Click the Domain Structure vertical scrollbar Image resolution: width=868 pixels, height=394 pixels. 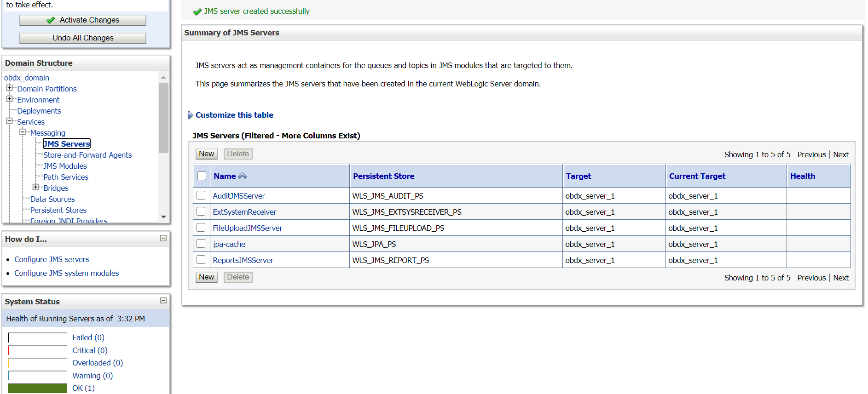pos(163,119)
